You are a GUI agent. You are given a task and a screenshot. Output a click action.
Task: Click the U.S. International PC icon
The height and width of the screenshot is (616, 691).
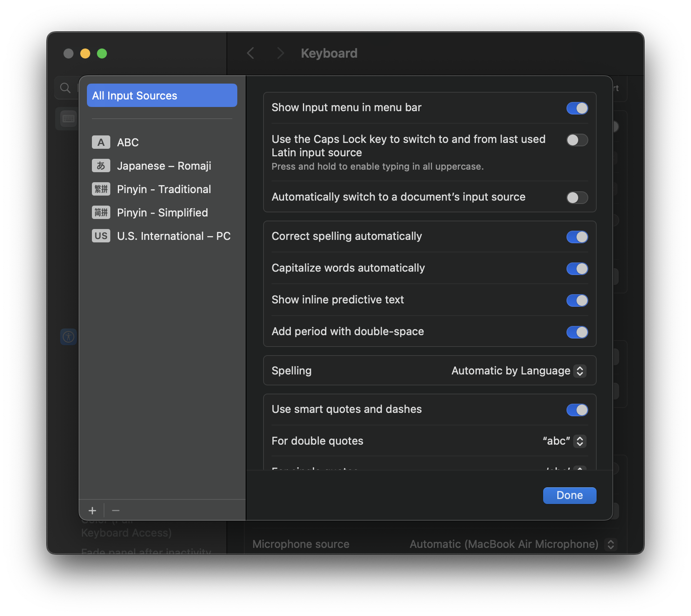101,236
